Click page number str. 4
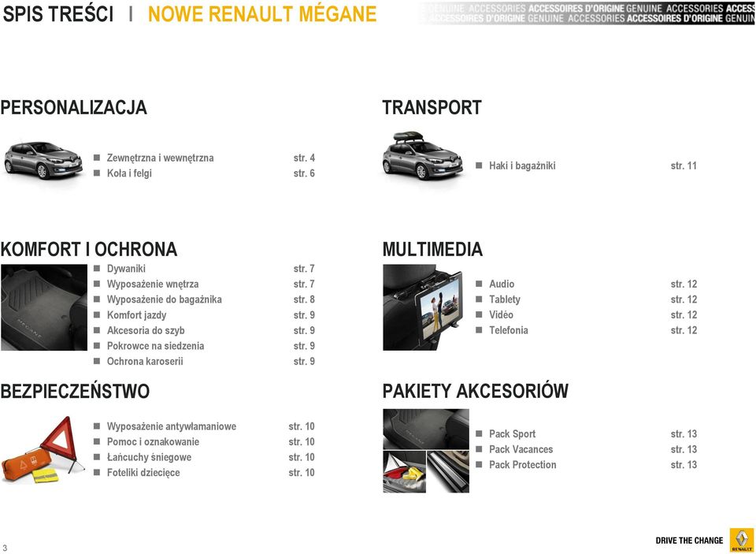Image resolution: width=756 pixels, height=554 pixels. 304,158
